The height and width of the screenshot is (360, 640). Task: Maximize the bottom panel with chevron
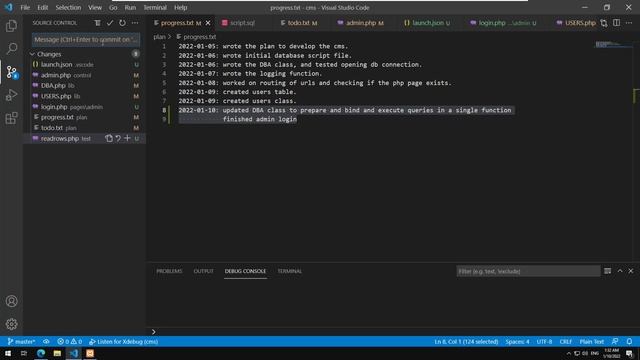click(x=620, y=271)
